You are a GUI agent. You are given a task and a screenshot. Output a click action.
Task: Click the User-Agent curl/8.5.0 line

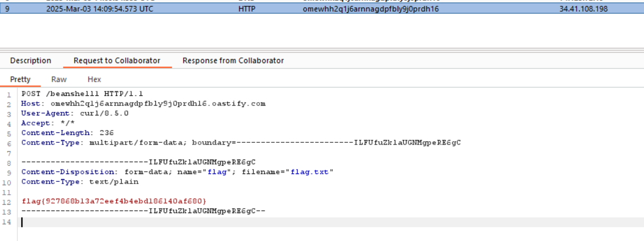pyautogui.click(x=75, y=113)
